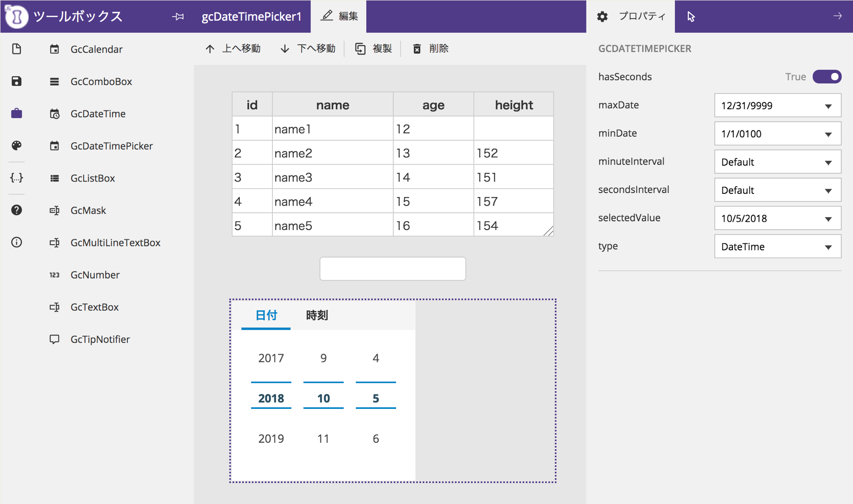The width and height of the screenshot is (853, 504).
Task: Open the code braces icon in sidebar
Action: pyautogui.click(x=17, y=178)
